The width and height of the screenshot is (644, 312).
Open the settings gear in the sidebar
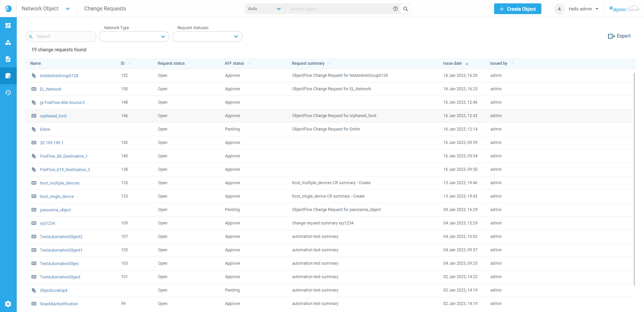8,304
